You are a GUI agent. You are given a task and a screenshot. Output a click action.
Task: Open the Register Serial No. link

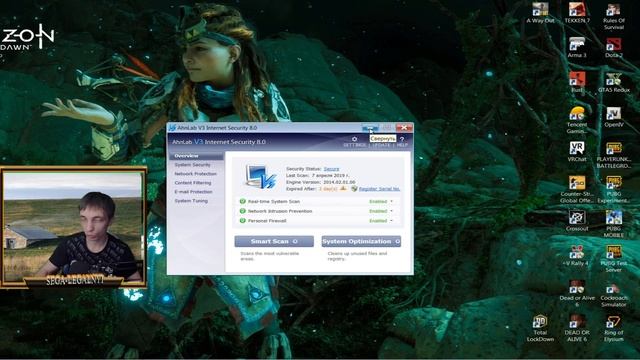379,189
